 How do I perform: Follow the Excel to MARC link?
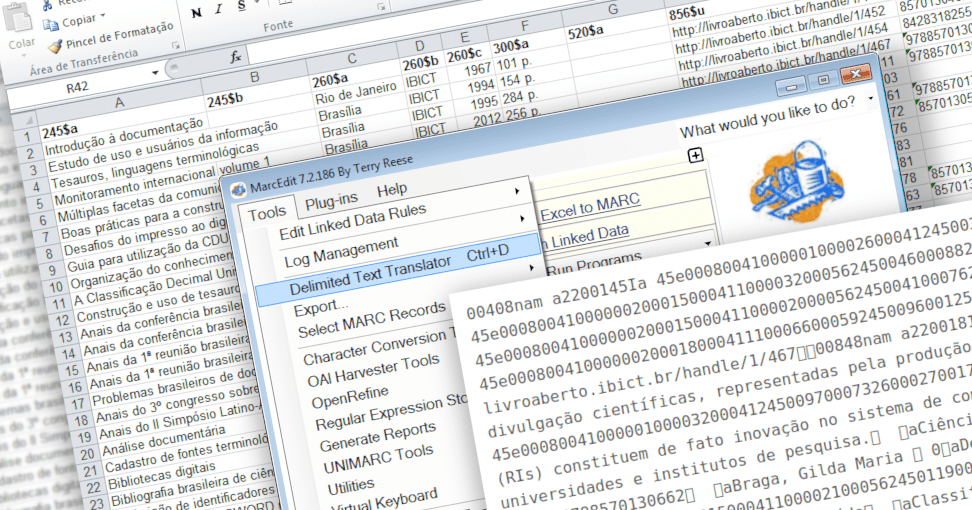[x=590, y=208]
